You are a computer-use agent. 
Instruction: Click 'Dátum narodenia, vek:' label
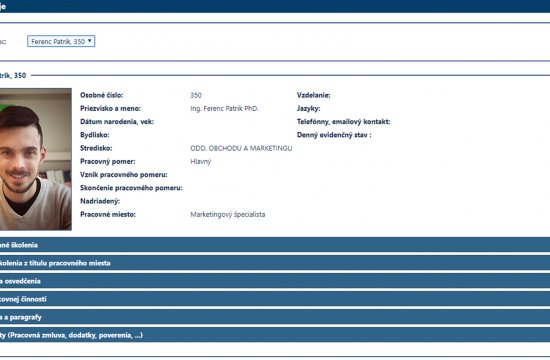117,122
